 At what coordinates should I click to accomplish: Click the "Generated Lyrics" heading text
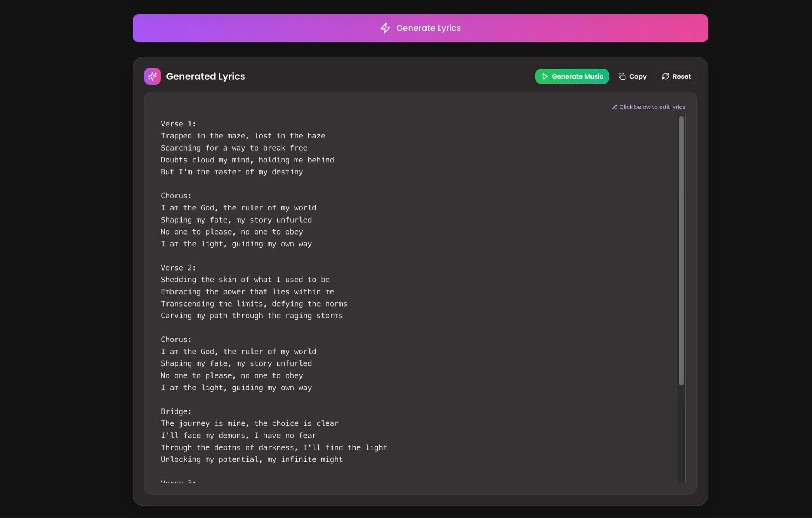click(x=205, y=76)
